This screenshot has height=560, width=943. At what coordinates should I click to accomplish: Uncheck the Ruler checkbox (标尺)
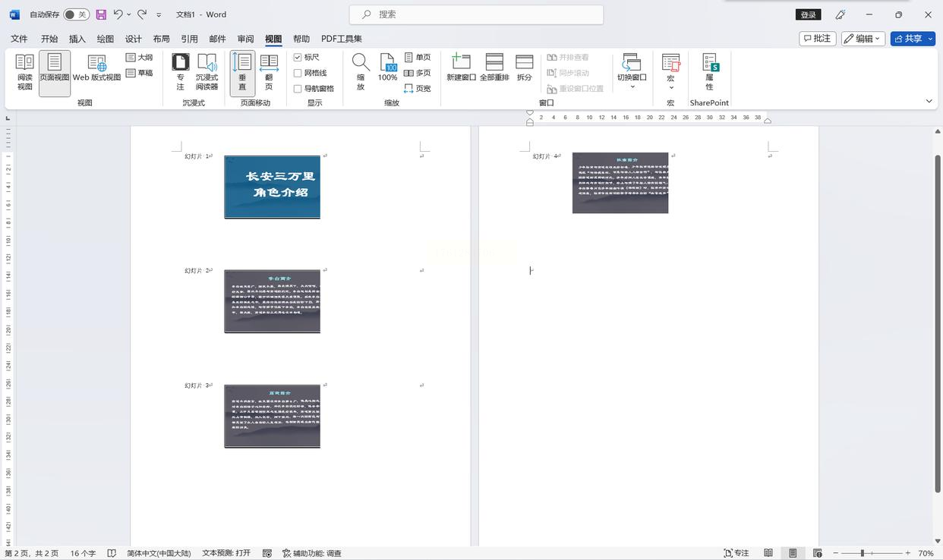coord(298,58)
